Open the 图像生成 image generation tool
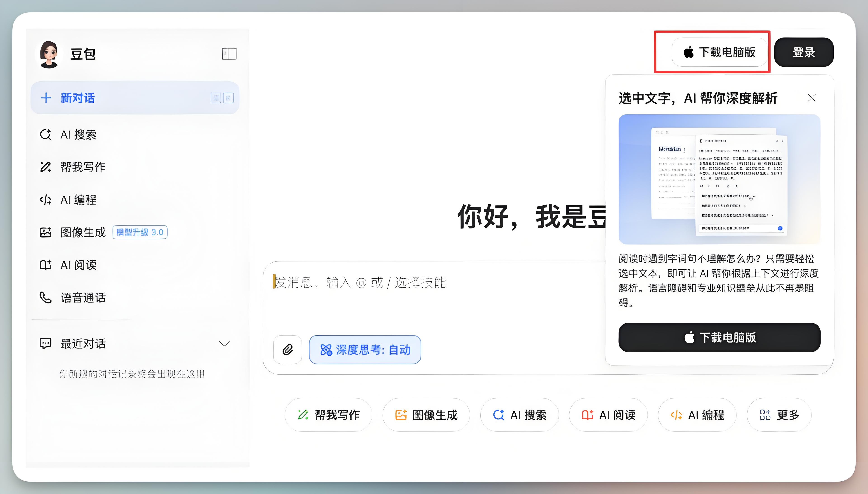Viewport: 868px width, 494px height. click(x=83, y=232)
